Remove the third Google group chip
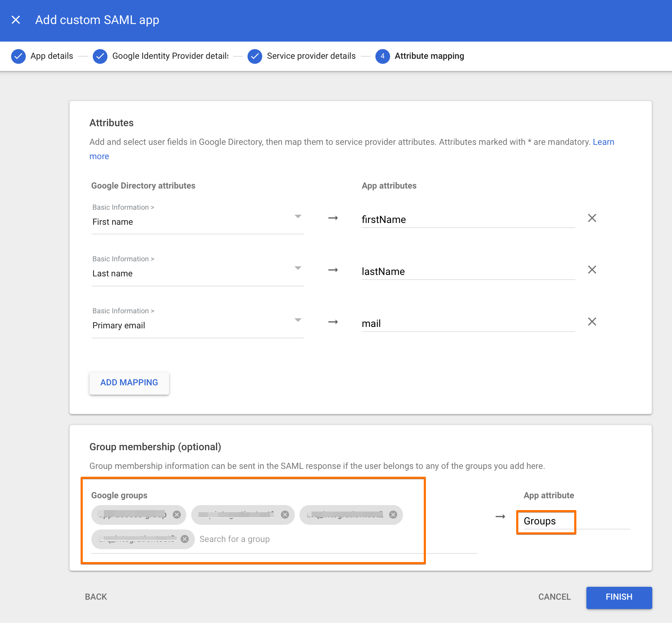Viewport: 672px width, 623px height. pyautogui.click(x=393, y=515)
